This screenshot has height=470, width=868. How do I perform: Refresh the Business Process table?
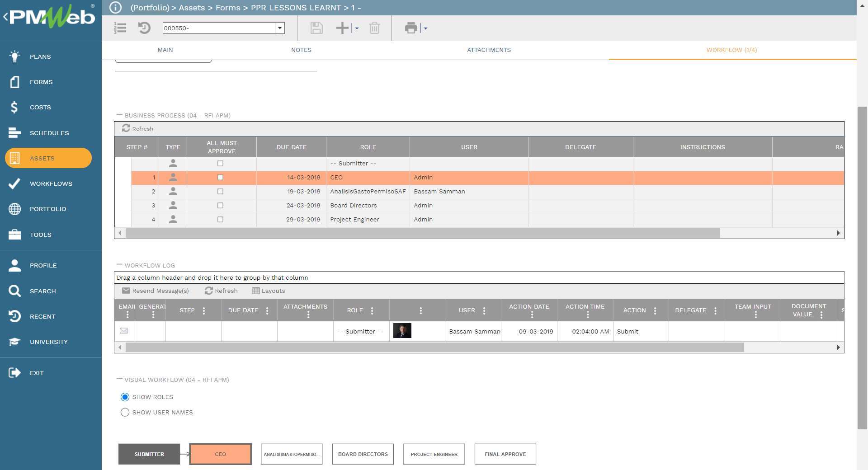(x=138, y=129)
